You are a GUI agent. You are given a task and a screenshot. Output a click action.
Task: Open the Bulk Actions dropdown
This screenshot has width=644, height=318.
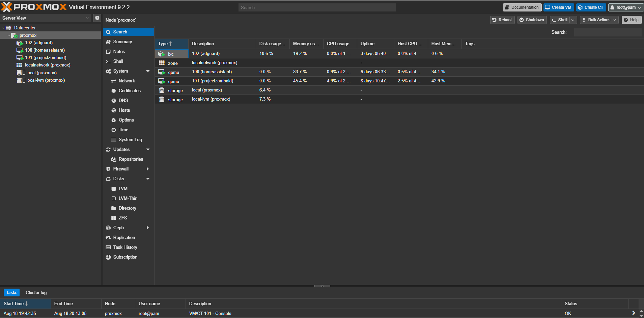pyautogui.click(x=599, y=20)
